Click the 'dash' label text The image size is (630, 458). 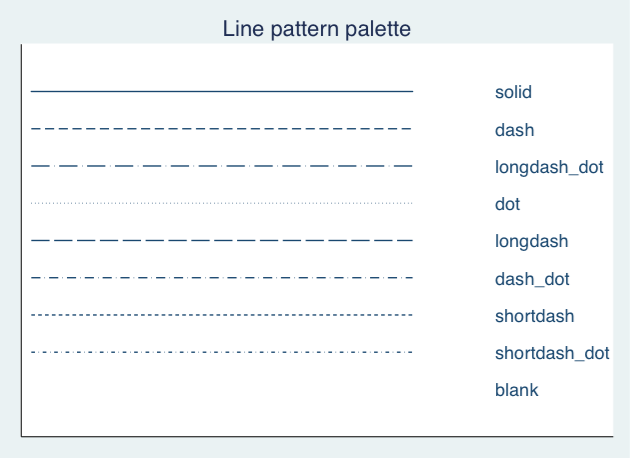[514, 130]
